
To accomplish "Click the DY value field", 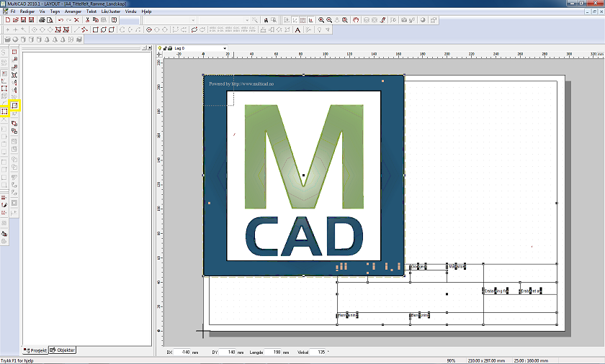I will [x=228, y=352].
